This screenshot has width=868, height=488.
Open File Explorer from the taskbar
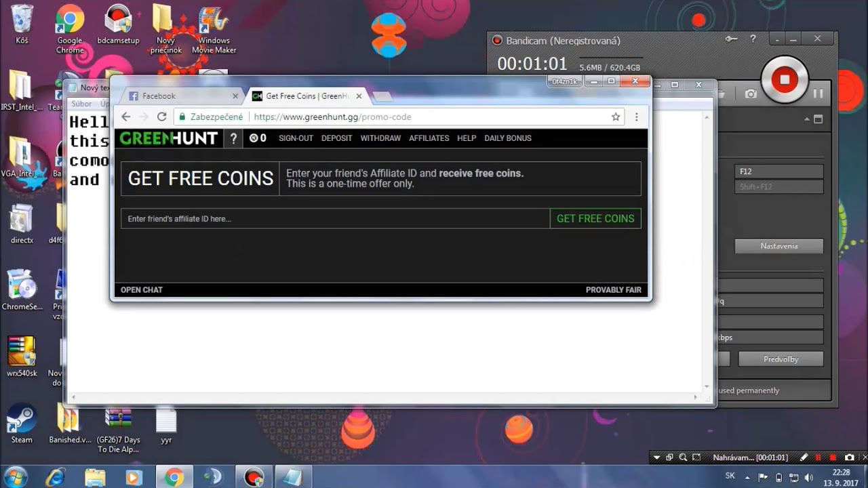[95, 476]
